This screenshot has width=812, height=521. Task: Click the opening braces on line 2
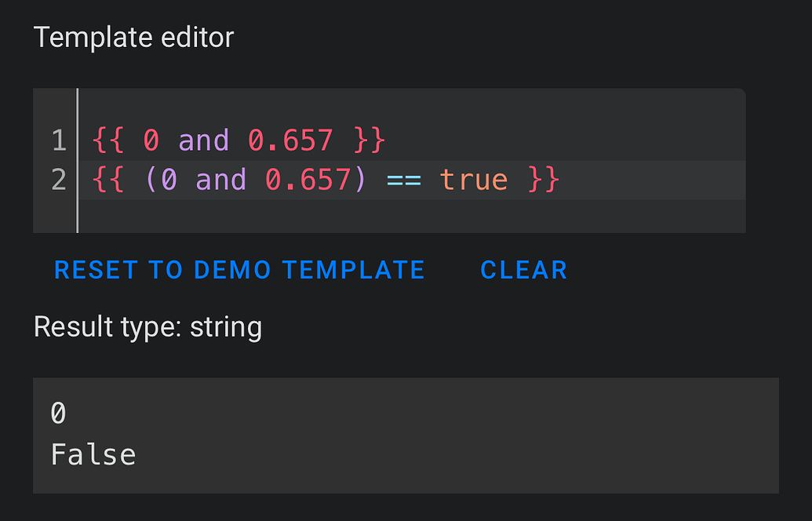coord(108,180)
